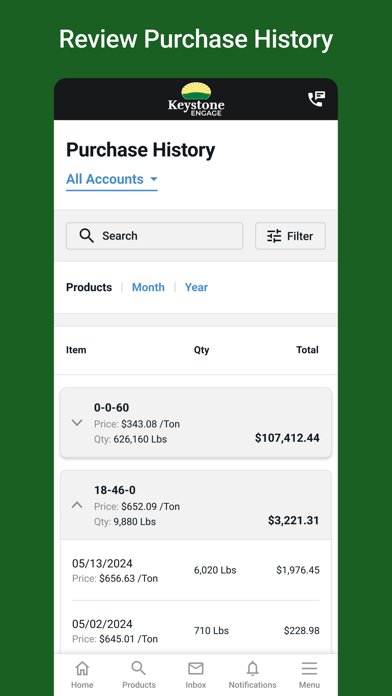Screen dimensions: 392x696
Task: Open the All Accounts dropdown
Action: (x=112, y=179)
